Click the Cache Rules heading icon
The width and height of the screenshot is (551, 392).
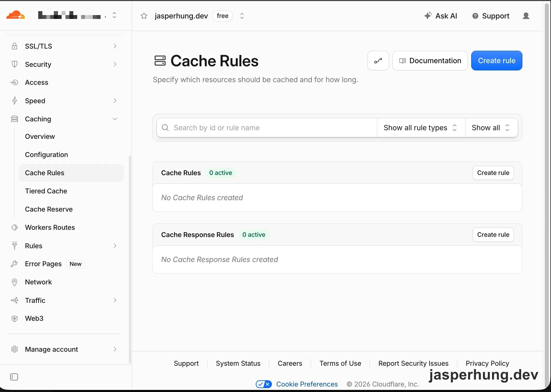tap(160, 61)
